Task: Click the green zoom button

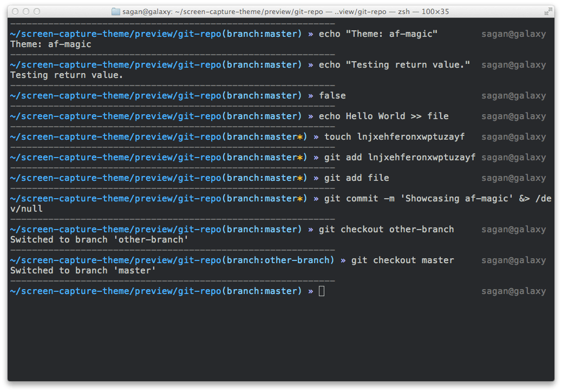Action: tap(36, 11)
